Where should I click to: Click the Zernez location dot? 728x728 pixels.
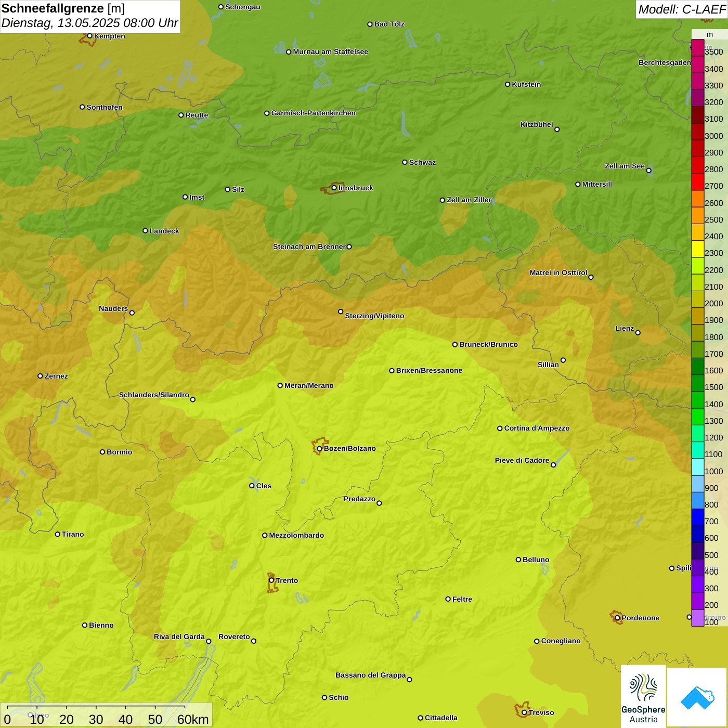tap(40, 376)
